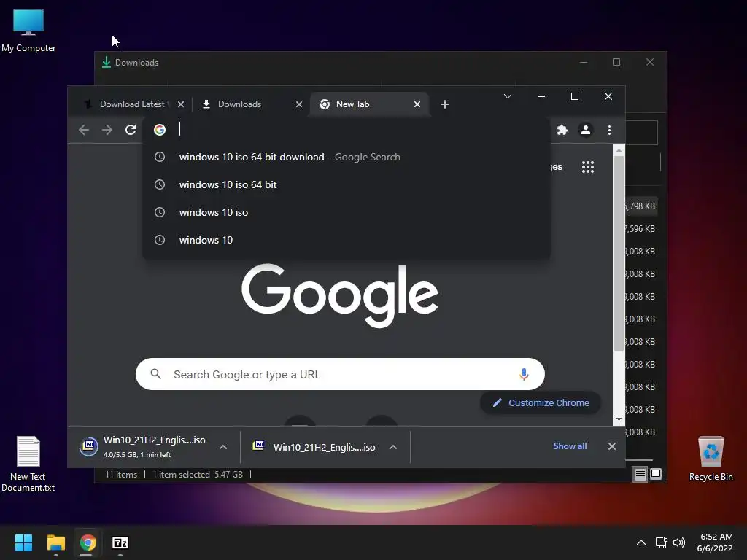Switch Explorer to details view icon
This screenshot has width=747, height=560.
coord(640,474)
